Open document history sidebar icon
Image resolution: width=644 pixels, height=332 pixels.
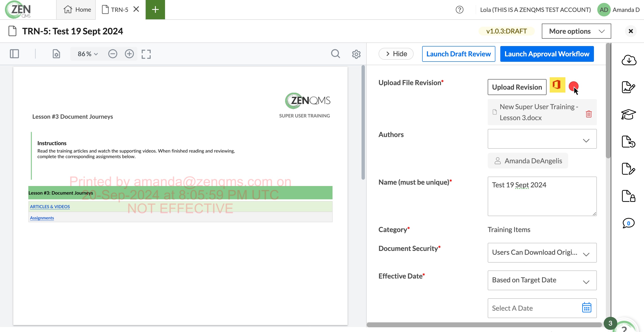pyautogui.click(x=628, y=142)
